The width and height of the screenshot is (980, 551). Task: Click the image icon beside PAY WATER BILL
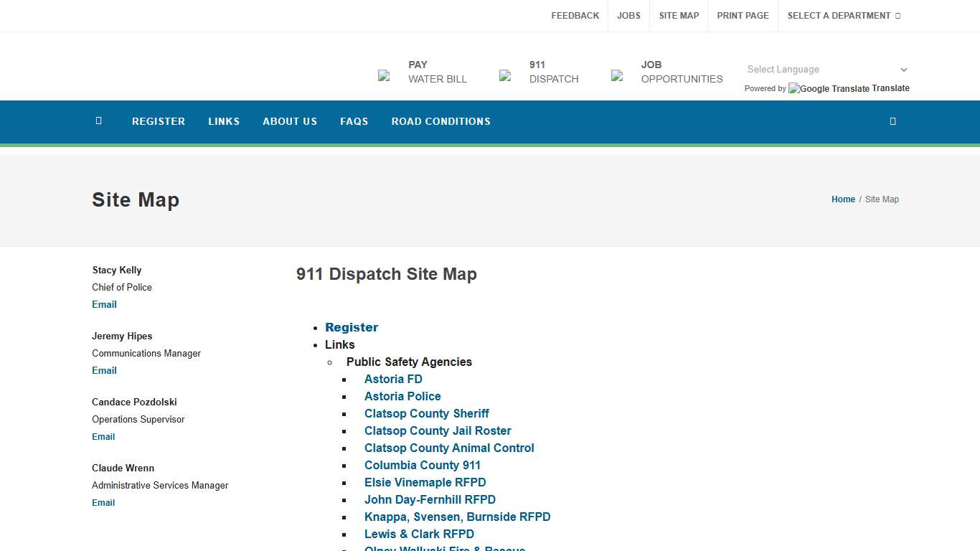pyautogui.click(x=385, y=75)
